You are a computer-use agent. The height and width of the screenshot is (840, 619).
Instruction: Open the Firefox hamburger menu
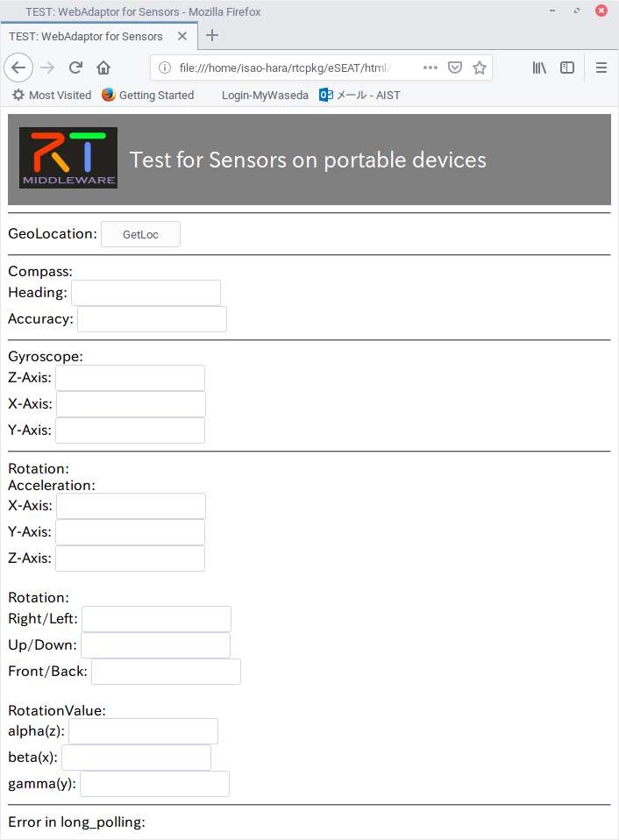click(601, 68)
